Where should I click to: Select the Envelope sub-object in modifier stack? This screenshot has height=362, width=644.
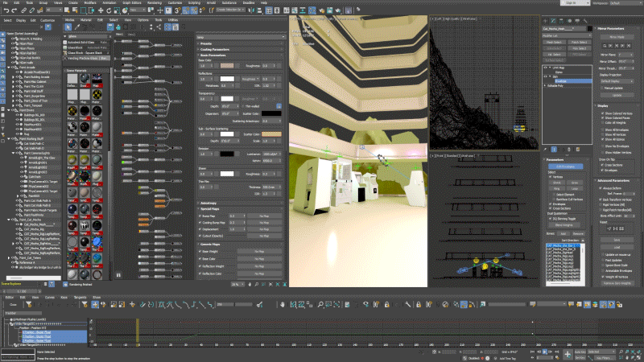tap(560, 80)
